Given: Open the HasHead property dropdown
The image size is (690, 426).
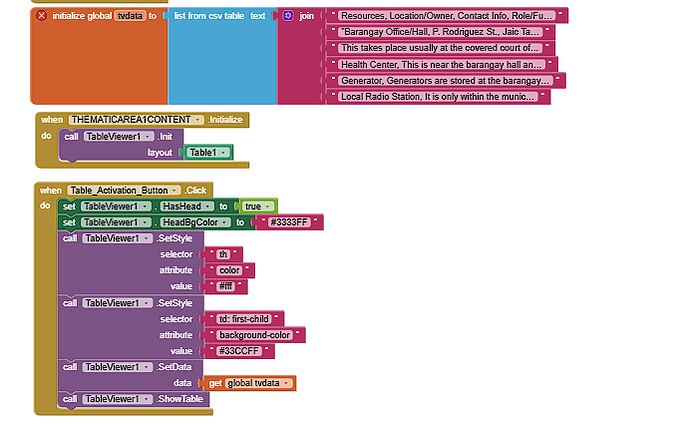Looking at the screenshot, I should [211, 206].
